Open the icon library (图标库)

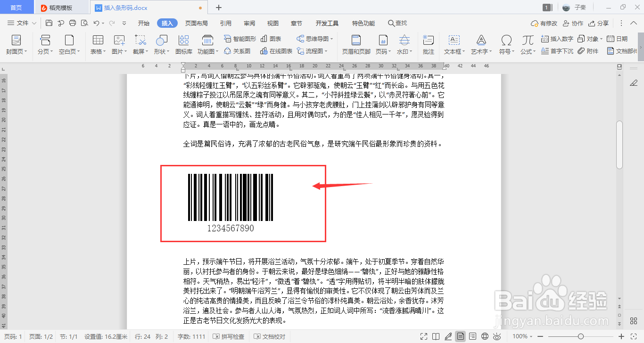point(184,45)
